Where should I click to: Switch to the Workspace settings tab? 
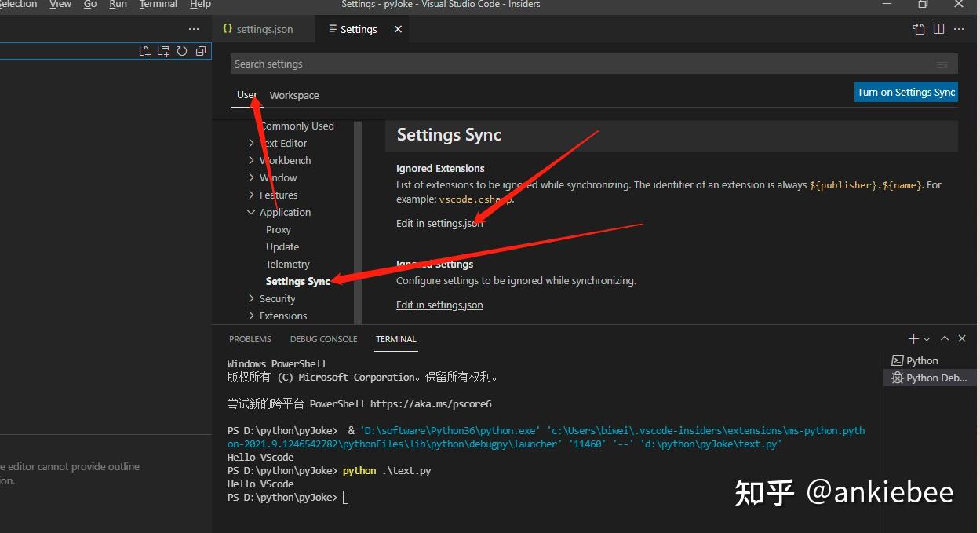coord(293,95)
